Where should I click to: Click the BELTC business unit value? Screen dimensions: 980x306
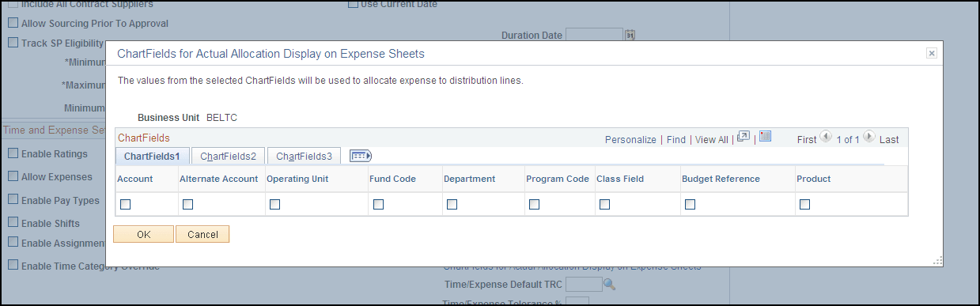(221, 118)
